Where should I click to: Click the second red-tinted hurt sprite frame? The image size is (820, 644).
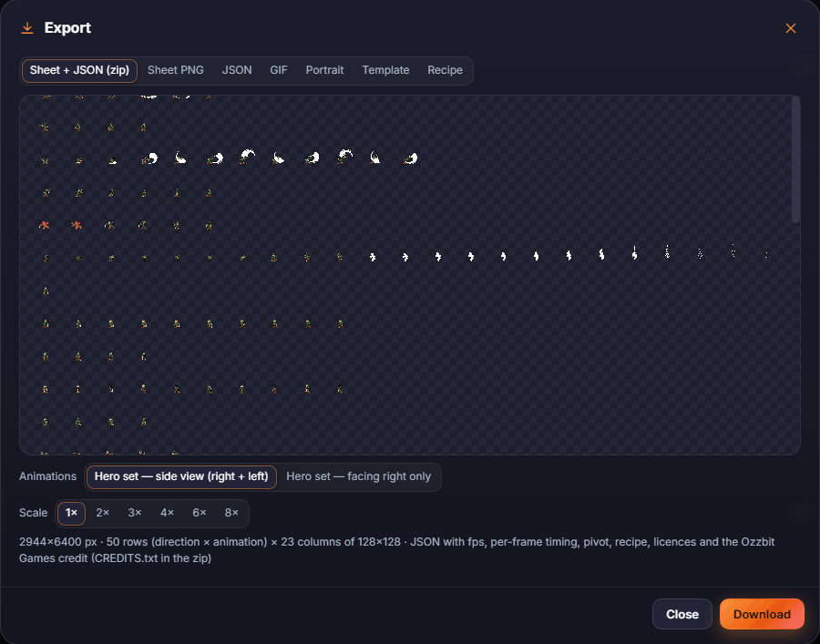point(77,225)
